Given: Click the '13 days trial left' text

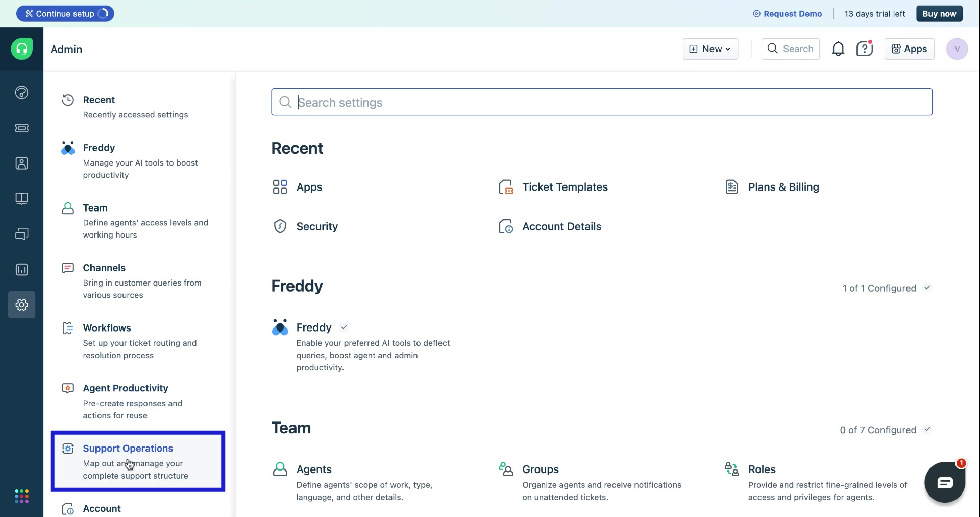Looking at the screenshot, I should tap(874, 14).
